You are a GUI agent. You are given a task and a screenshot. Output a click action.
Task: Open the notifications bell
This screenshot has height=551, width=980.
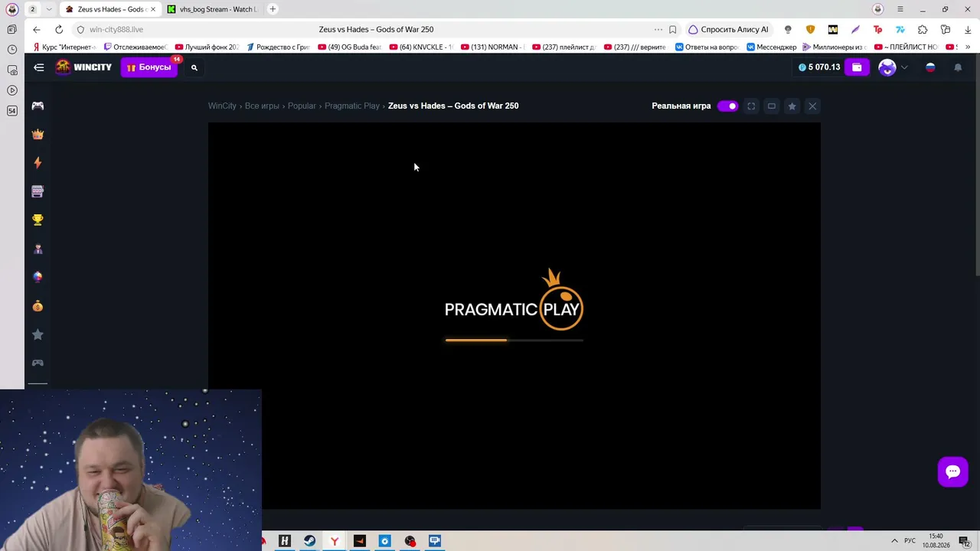958,67
